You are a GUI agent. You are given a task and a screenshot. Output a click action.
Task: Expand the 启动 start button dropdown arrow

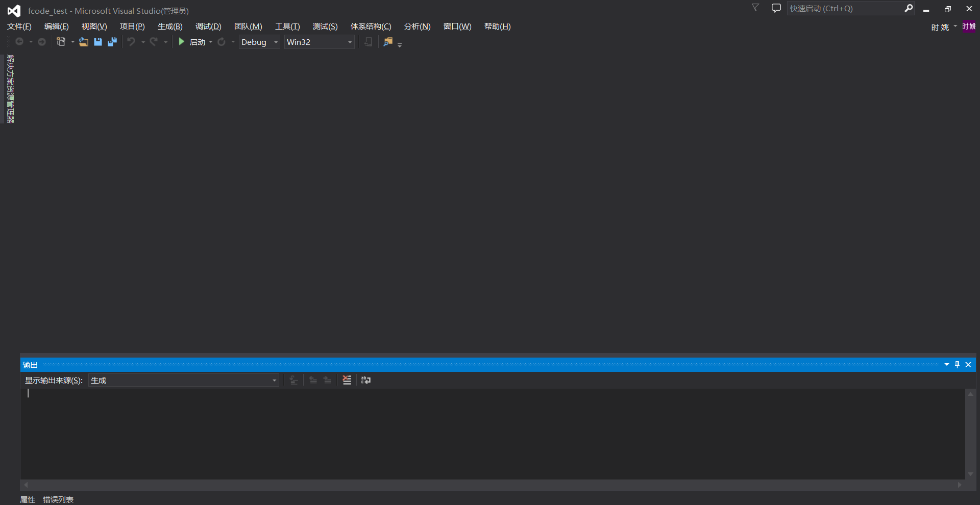pos(211,42)
